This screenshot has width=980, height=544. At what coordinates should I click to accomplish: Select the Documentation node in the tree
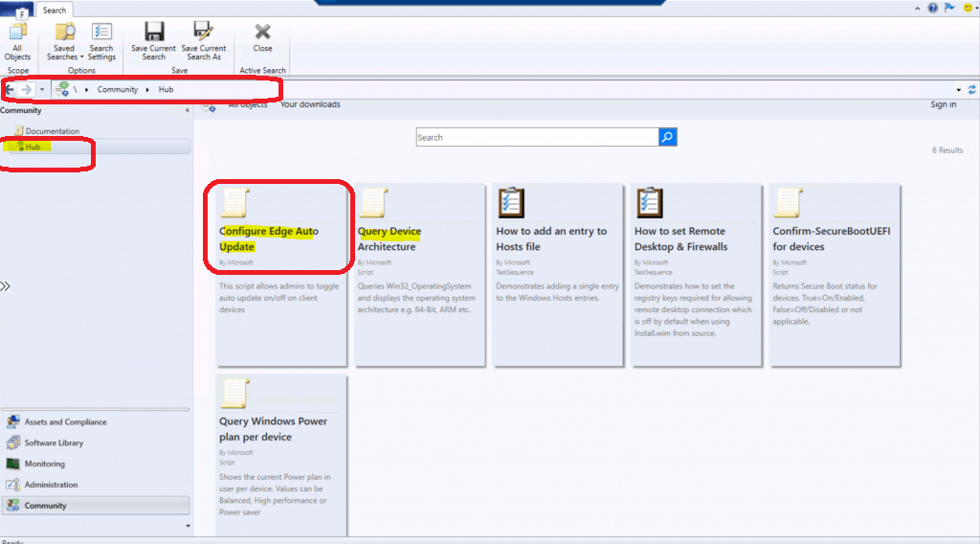click(x=53, y=131)
